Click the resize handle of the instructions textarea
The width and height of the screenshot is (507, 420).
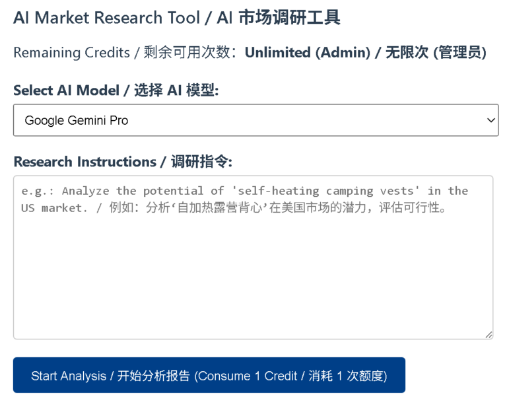click(x=489, y=335)
